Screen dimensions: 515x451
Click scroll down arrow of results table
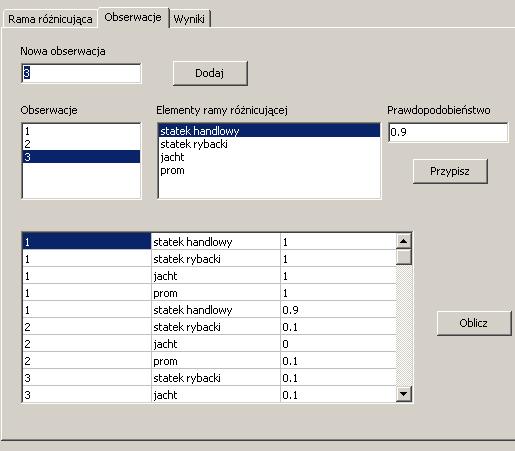pyautogui.click(x=404, y=394)
